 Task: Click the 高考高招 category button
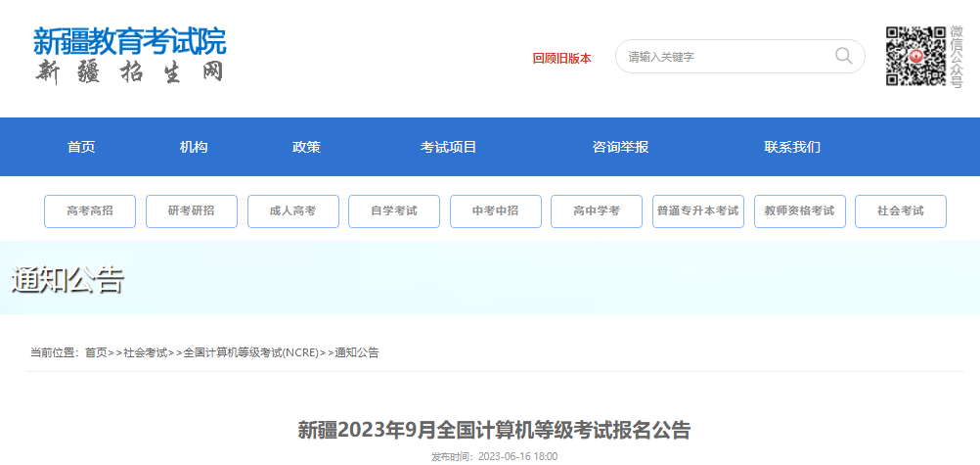[90, 211]
